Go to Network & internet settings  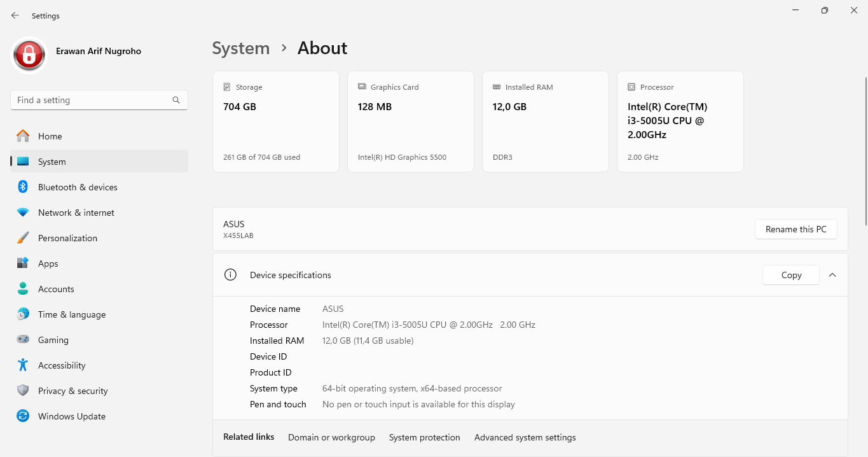(x=99, y=213)
